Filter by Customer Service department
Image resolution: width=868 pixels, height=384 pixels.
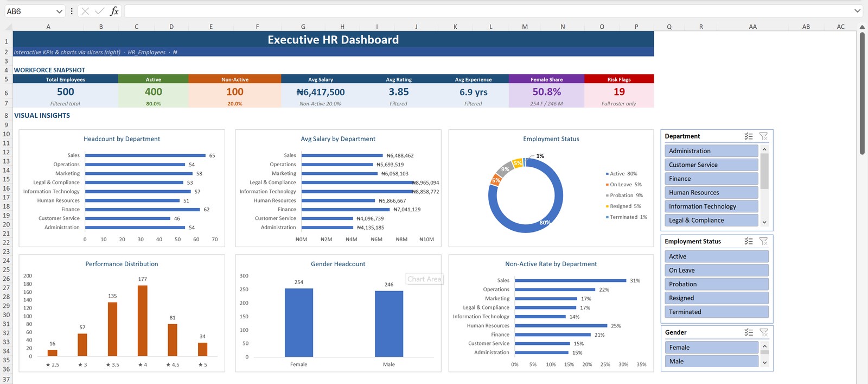pyautogui.click(x=711, y=165)
